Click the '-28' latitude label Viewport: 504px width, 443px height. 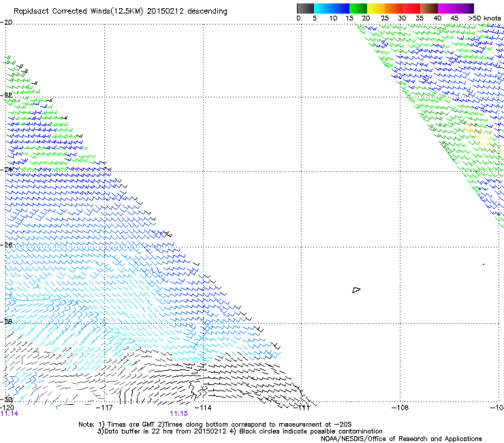tap(6, 322)
